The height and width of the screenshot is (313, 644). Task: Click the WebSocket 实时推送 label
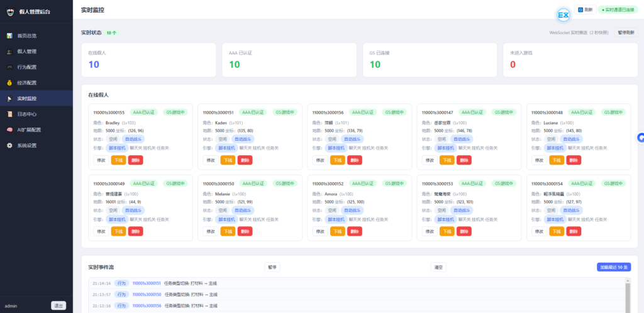pos(580,33)
